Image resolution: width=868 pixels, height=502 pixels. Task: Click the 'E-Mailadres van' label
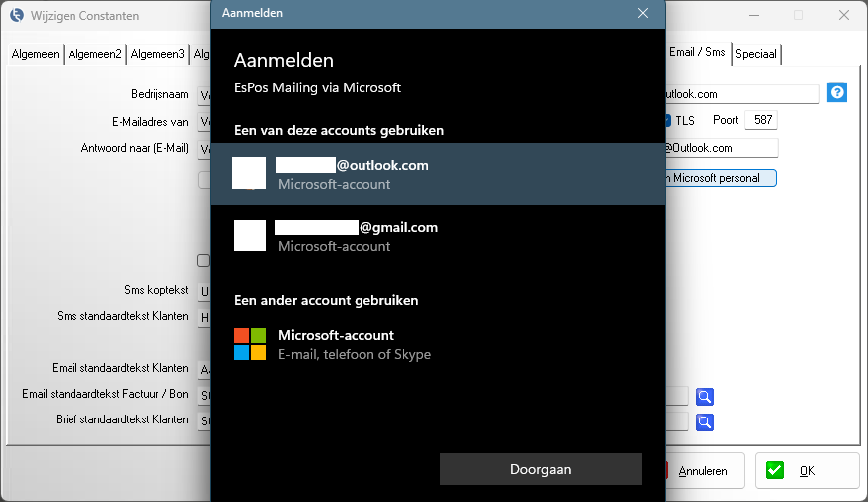point(150,122)
